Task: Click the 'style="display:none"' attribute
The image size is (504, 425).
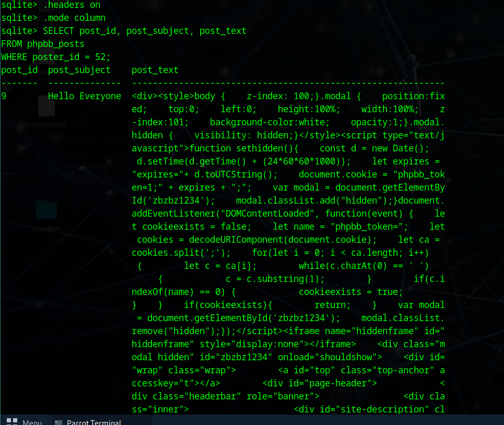Action: pyautogui.click(x=252, y=344)
